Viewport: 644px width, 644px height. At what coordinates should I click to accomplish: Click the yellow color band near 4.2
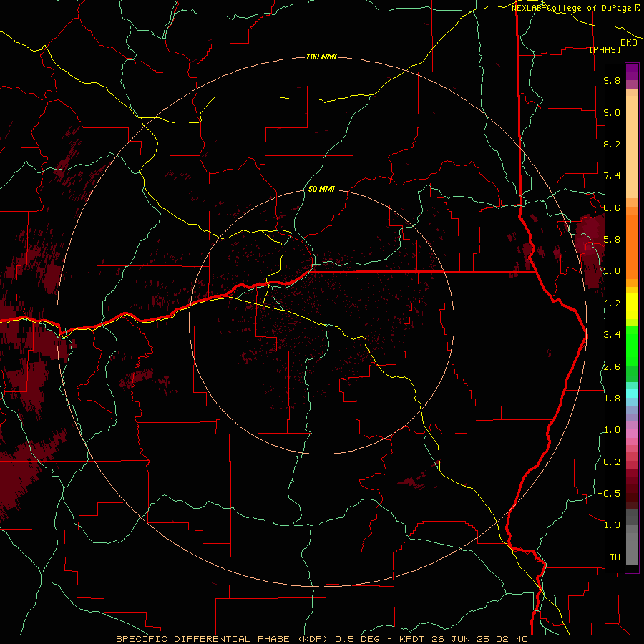632,306
